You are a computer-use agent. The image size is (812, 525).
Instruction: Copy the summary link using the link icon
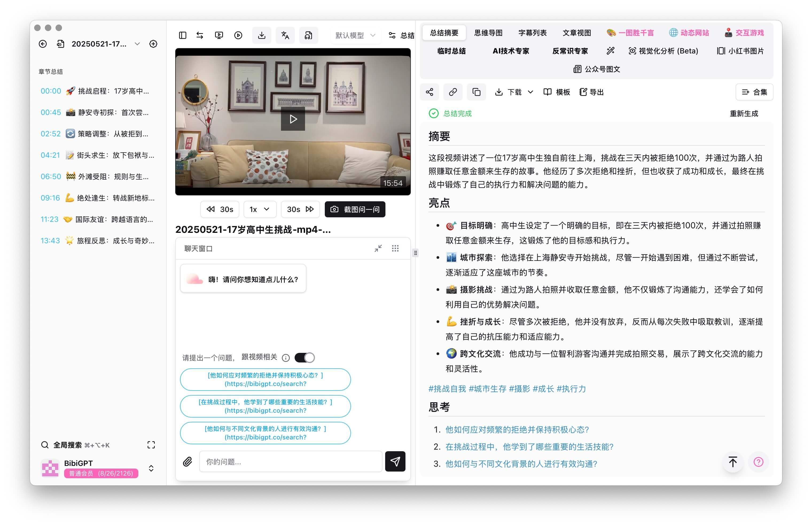tap(453, 92)
